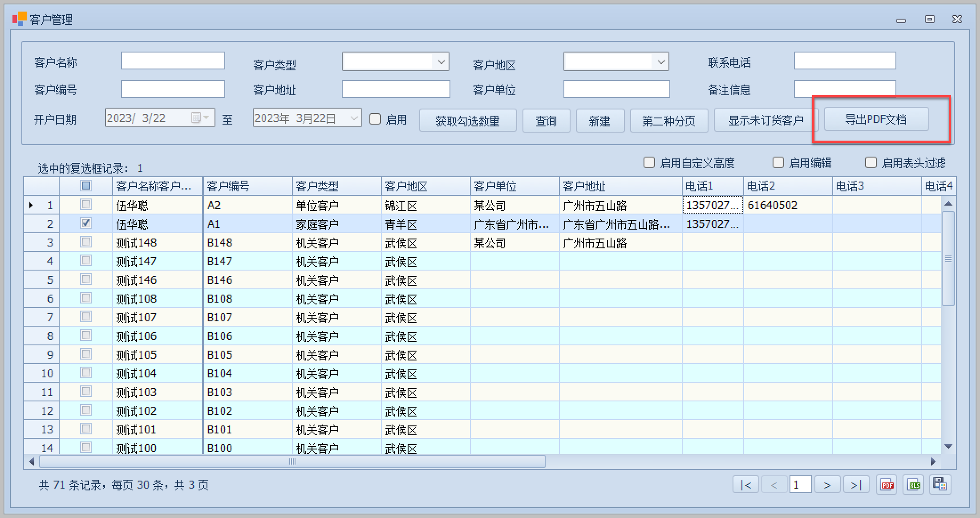
Task: Open calendar icon in 开户日期 start date
Action: click(x=196, y=118)
